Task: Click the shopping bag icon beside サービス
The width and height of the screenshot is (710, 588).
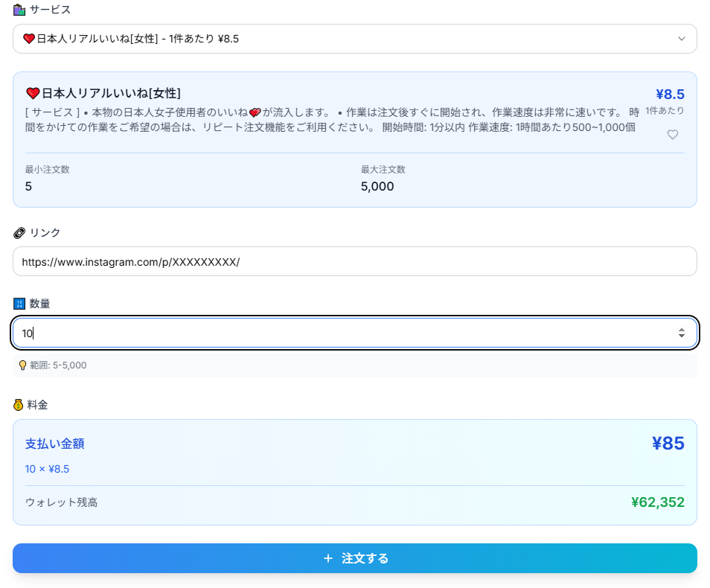Action: (19, 10)
